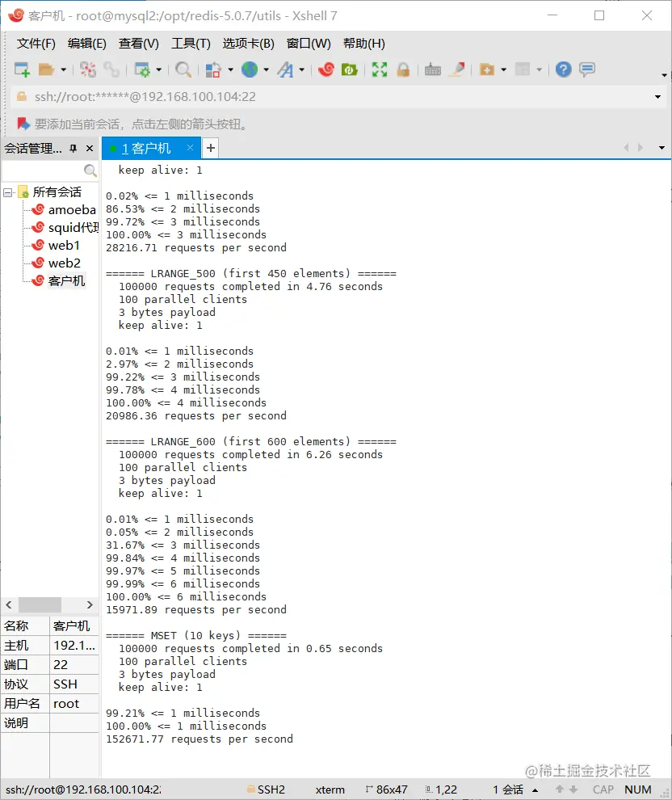Viewport: 672px width, 800px height.
Task: Close the 1 客户机 tab
Action: point(190,147)
